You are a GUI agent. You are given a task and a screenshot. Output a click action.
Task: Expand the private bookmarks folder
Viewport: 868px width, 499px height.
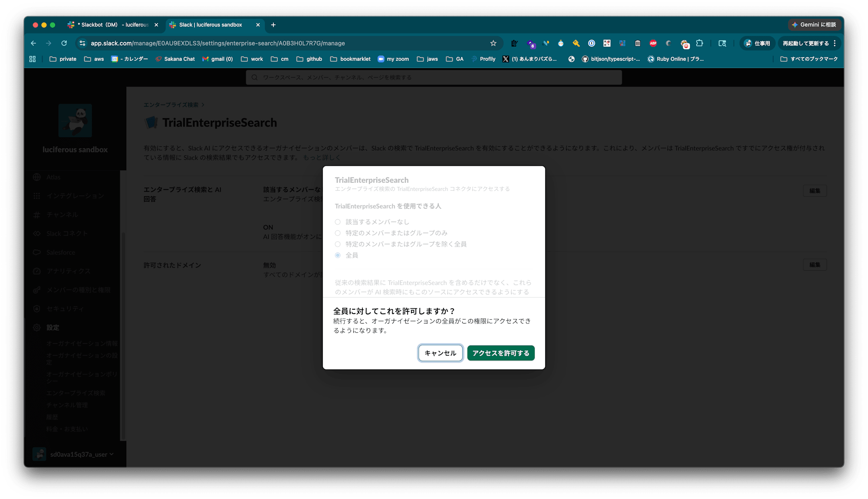[x=63, y=59]
